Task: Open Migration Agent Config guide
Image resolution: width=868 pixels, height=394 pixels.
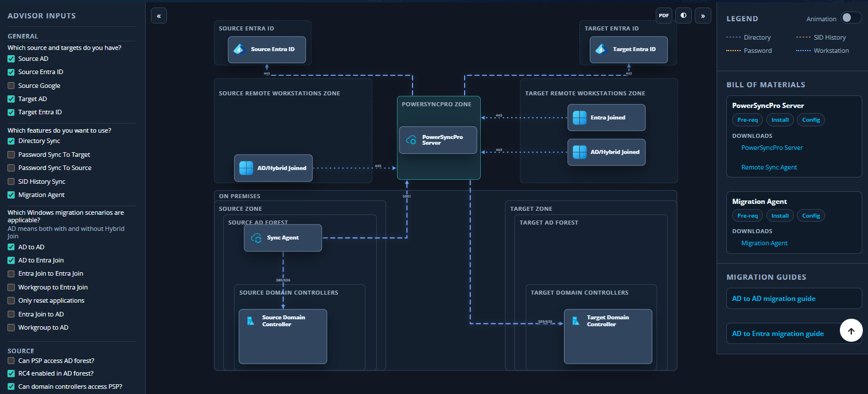Action: tap(811, 216)
